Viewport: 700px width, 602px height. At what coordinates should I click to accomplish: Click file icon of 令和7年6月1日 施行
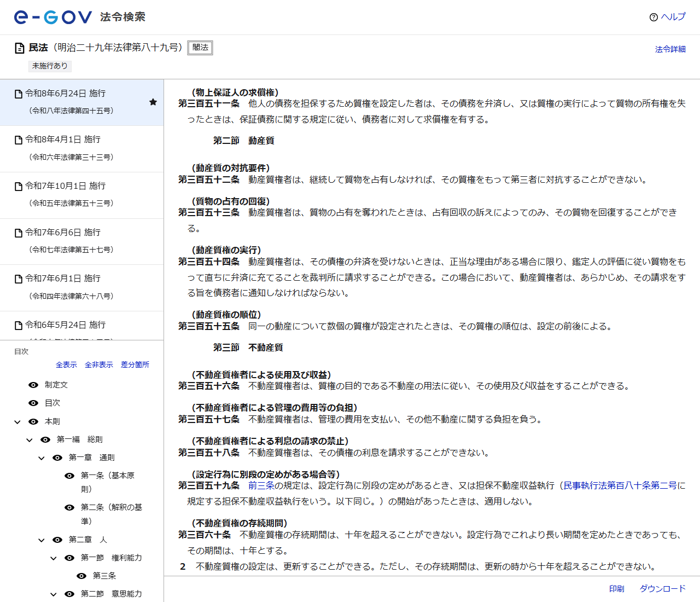(x=19, y=279)
